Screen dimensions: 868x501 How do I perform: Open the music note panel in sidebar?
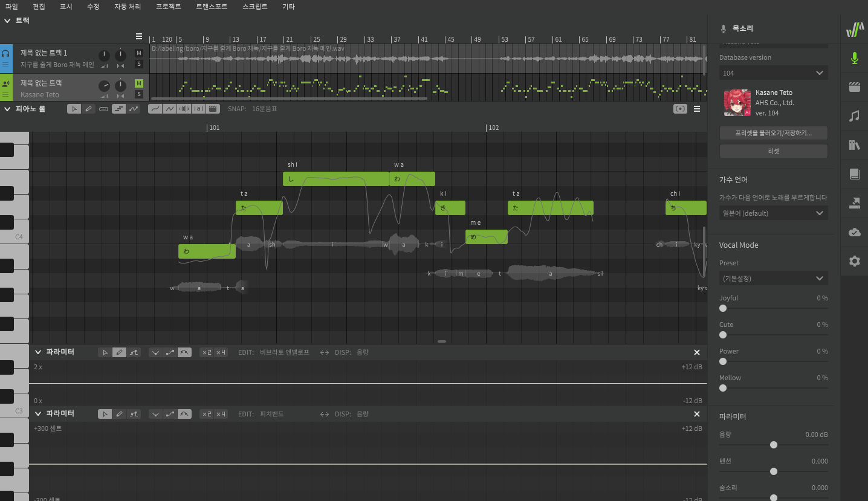pos(854,116)
